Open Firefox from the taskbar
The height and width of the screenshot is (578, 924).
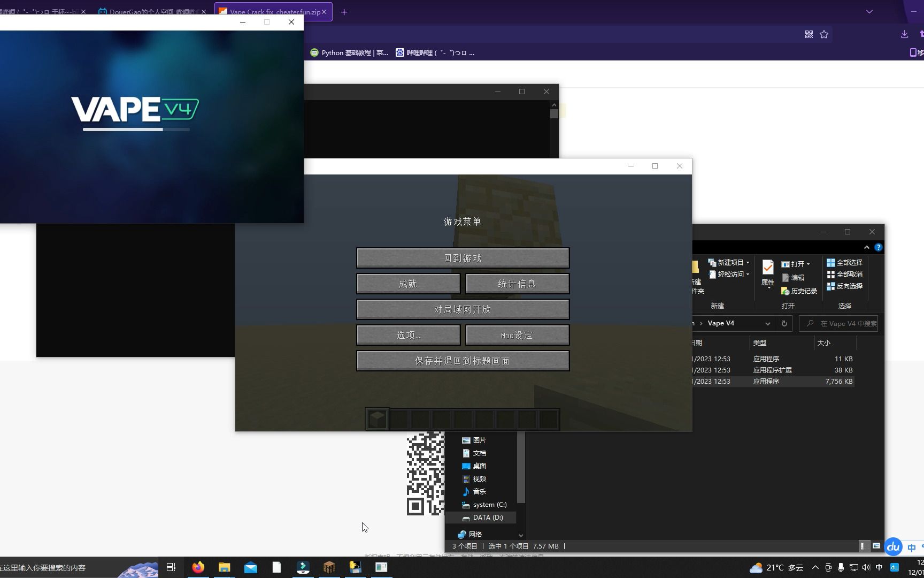[198, 567]
